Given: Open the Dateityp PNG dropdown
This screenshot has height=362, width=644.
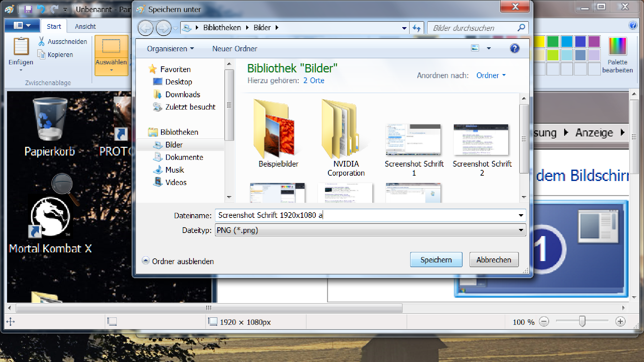Looking at the screenshot, I should click(521, 230).
